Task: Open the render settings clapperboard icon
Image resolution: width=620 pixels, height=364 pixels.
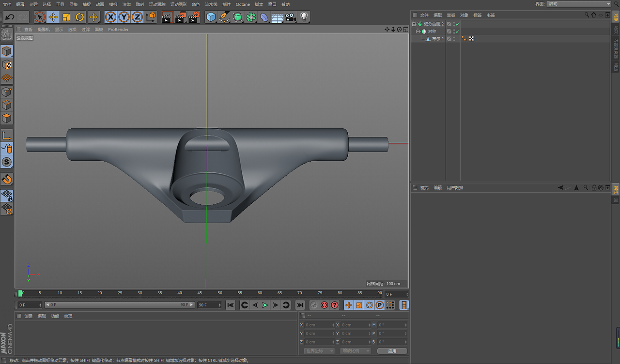Action: coord(194,17)
